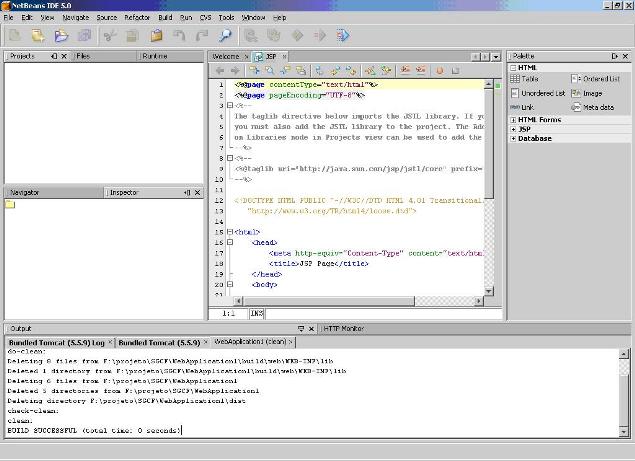
Task: Expand the Database palette category
Action: pyautogui.click(x=534, y=139)
